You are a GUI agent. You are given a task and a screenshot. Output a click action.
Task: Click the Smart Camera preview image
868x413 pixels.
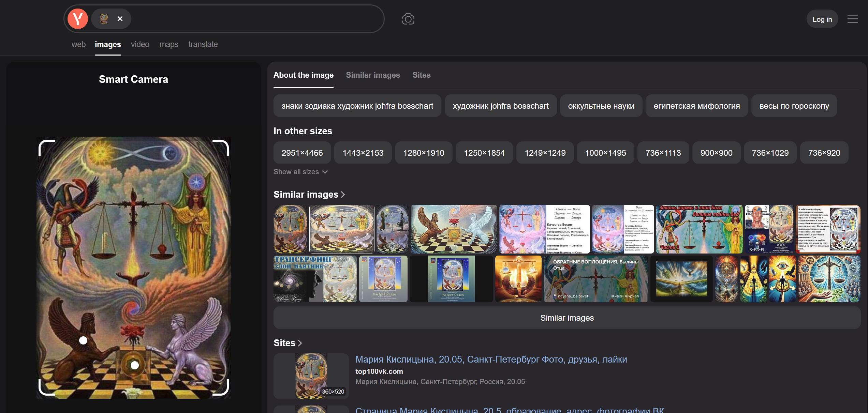click(134, 268)
